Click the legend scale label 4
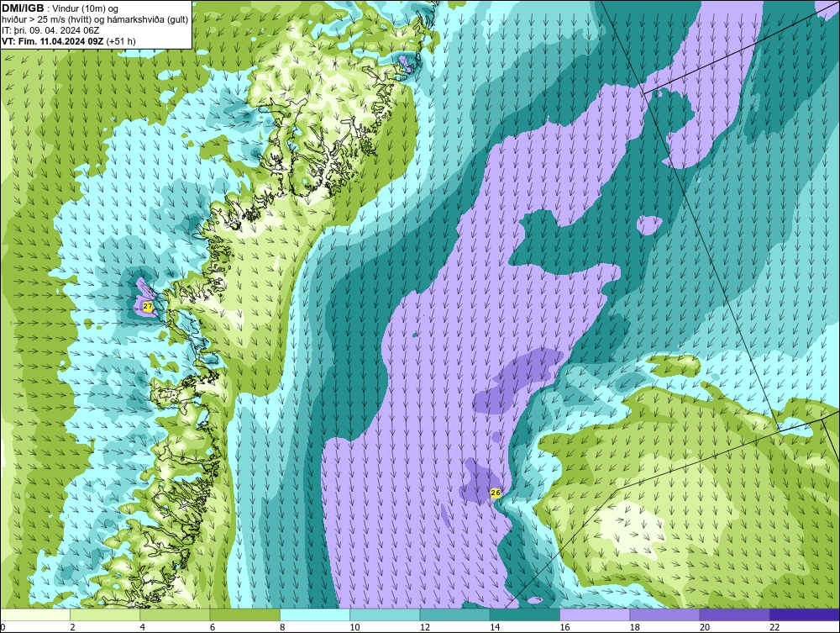 point(143,628)
